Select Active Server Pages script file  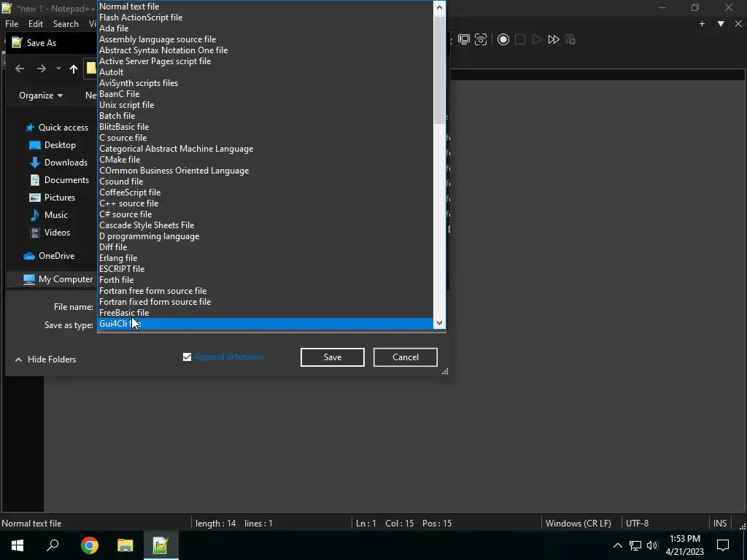tap(266, 61)
